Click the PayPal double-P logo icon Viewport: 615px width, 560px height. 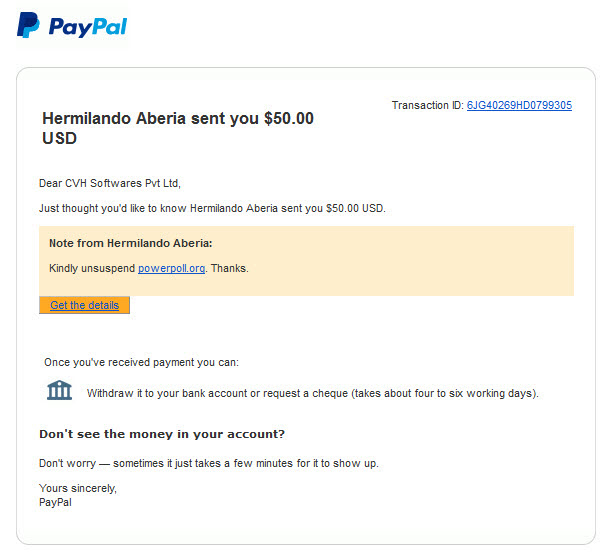(28, 25)
